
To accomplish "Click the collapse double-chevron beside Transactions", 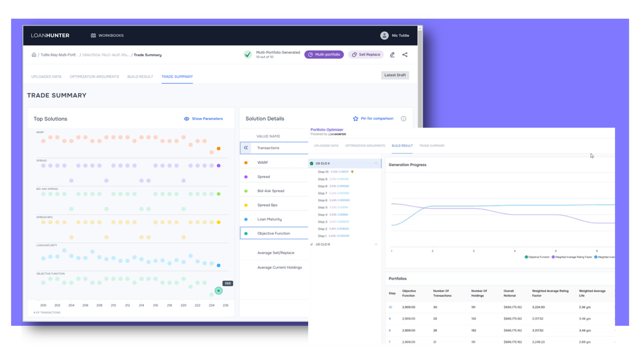I will coord(246,148).
